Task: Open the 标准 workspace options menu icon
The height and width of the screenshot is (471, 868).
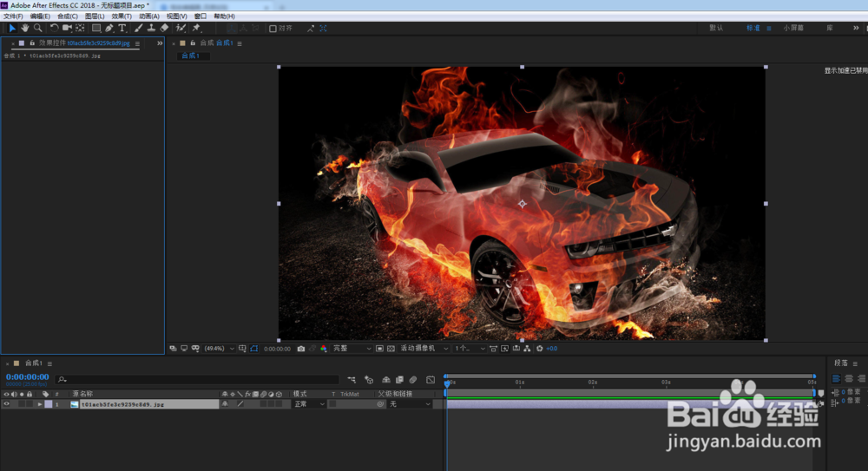Action: (x=769, y=29)
